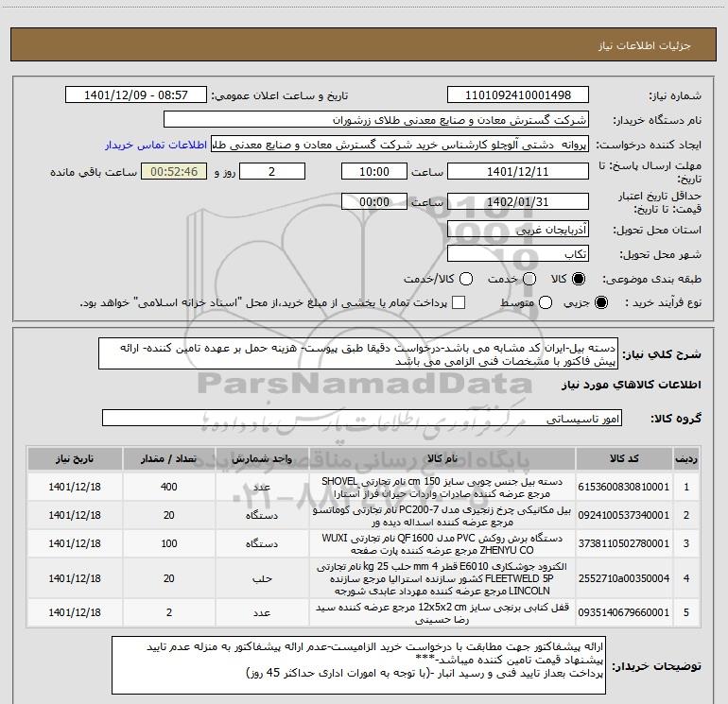This screenshot has height=704, width=728.
Task: Select the جزیی purchase type radio
Action: click(x=600, y=303)
